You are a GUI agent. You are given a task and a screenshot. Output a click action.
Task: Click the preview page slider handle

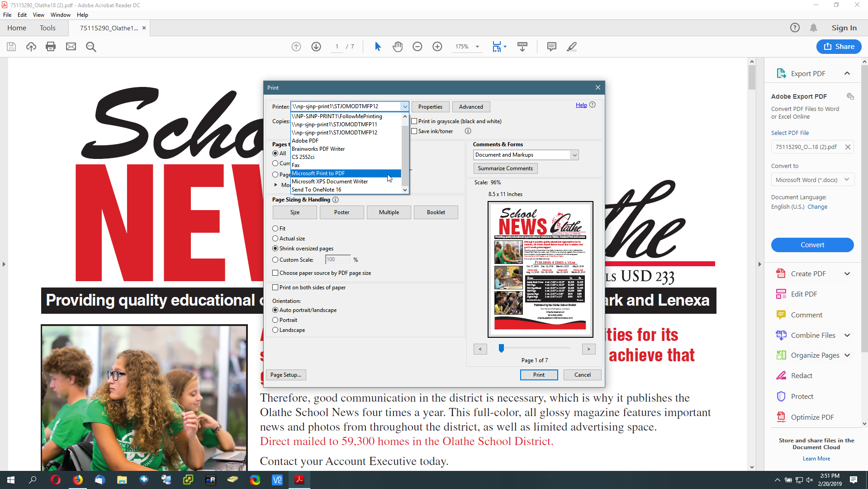pyautogui.click(x=501, y=348)
